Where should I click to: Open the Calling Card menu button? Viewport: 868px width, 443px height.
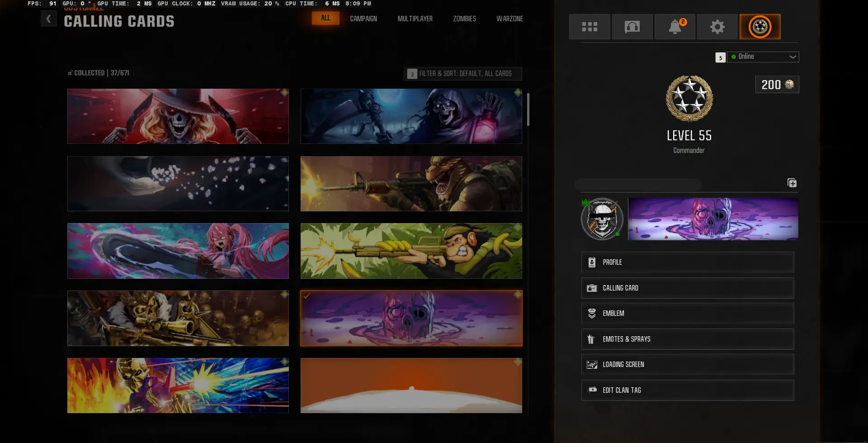tap(688, 288)
